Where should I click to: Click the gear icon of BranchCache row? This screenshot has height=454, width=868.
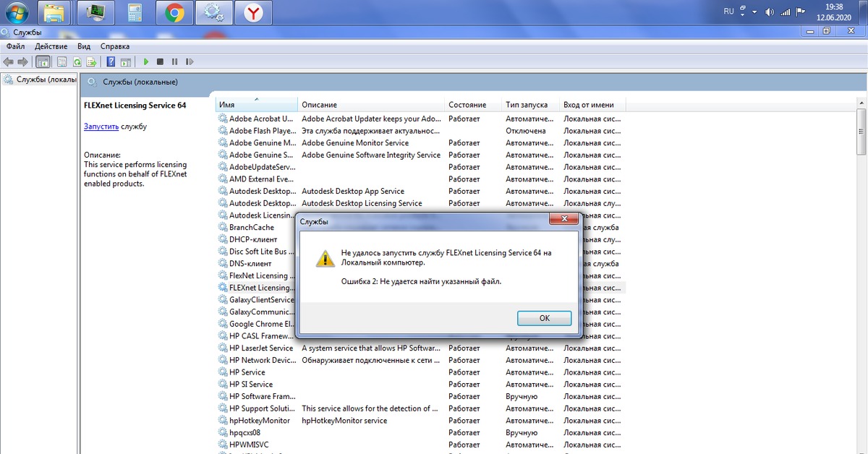(x=223, y=227)
